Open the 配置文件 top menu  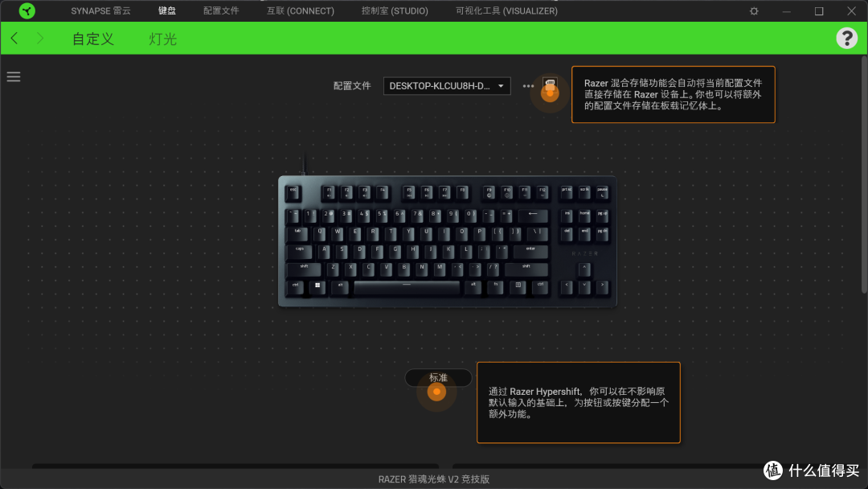point(221,10)
